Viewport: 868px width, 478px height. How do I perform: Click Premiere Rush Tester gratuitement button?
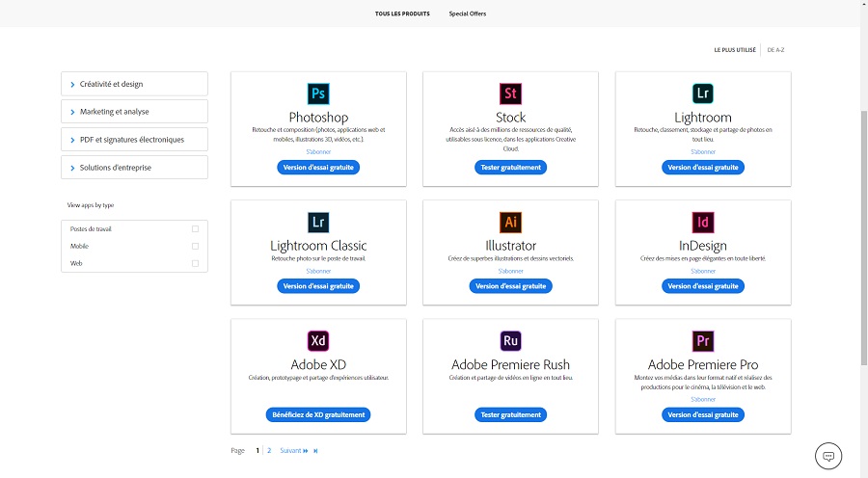click(510, 415)
